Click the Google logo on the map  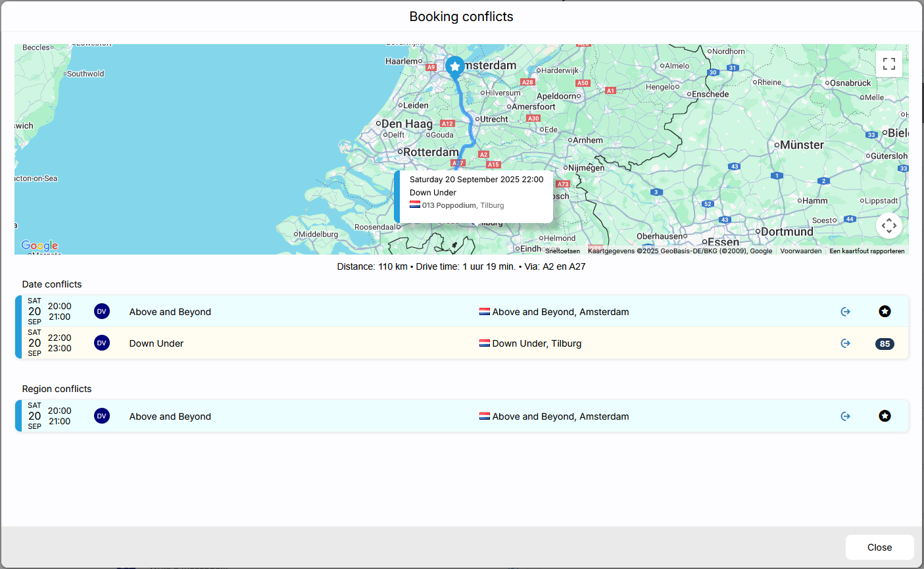tap(39, 245)
